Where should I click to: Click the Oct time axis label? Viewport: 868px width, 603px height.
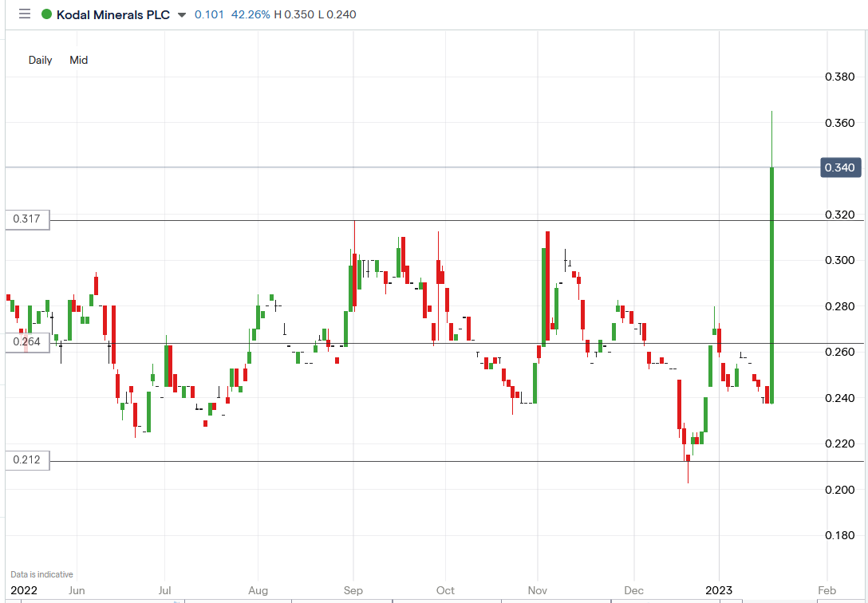tap(446, 590)
